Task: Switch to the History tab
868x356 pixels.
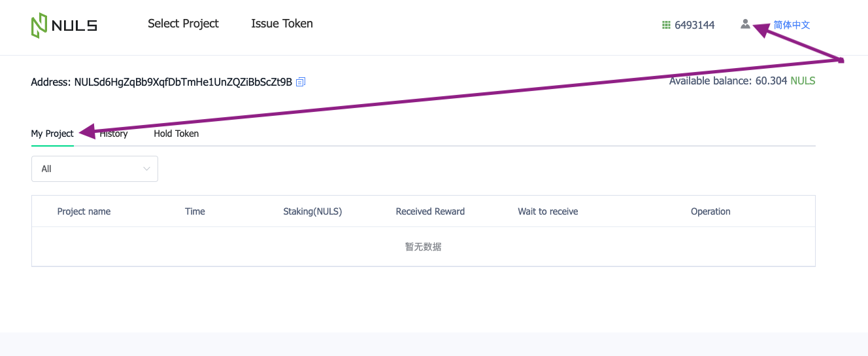Action: [115, 133]
